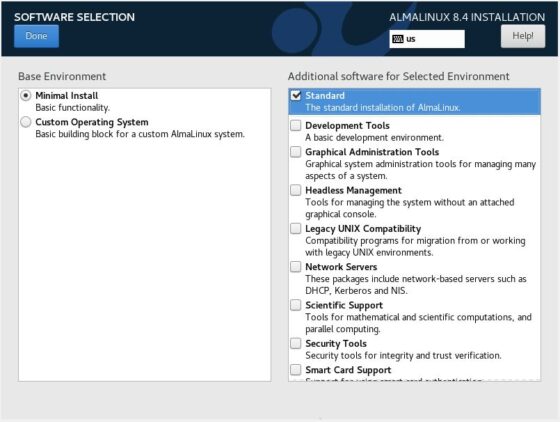
Task: Click 'The standard installation of AlmaLinux.' text
Action: (383, 108)
